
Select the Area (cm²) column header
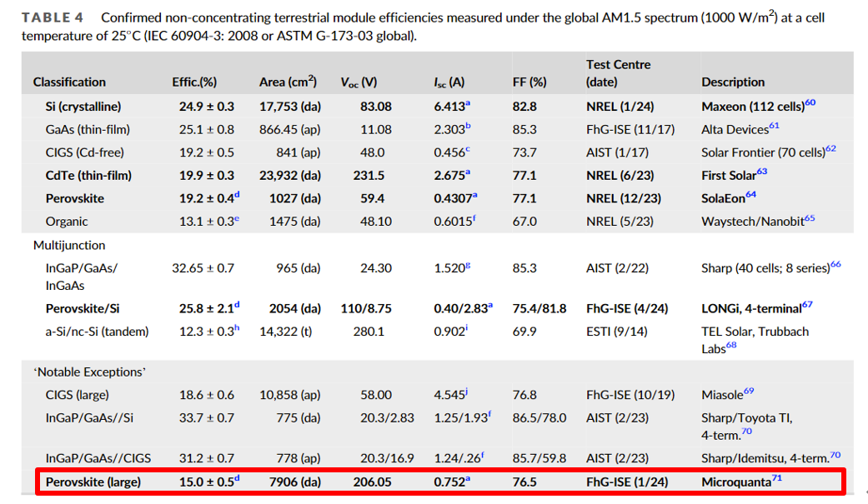tap(288, 82)
